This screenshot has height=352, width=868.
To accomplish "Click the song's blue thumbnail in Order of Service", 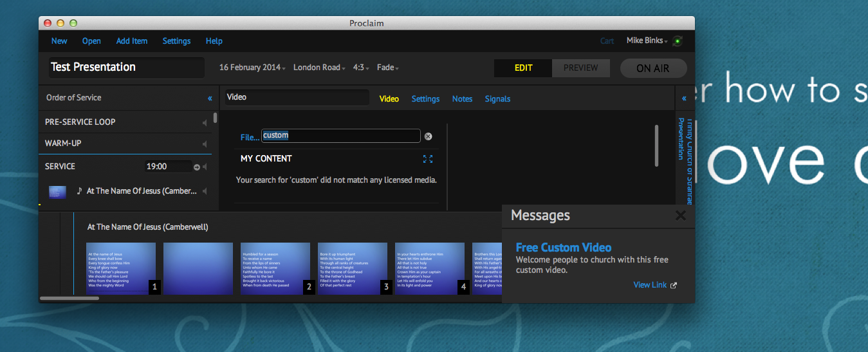I will pyautogui.click(x=57, y=191).
